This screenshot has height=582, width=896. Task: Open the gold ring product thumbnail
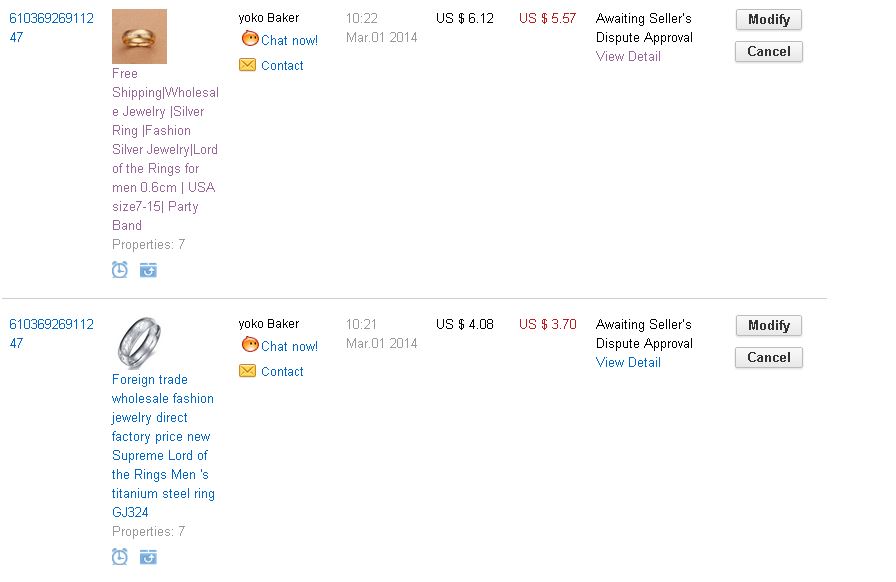pos(139,36)
